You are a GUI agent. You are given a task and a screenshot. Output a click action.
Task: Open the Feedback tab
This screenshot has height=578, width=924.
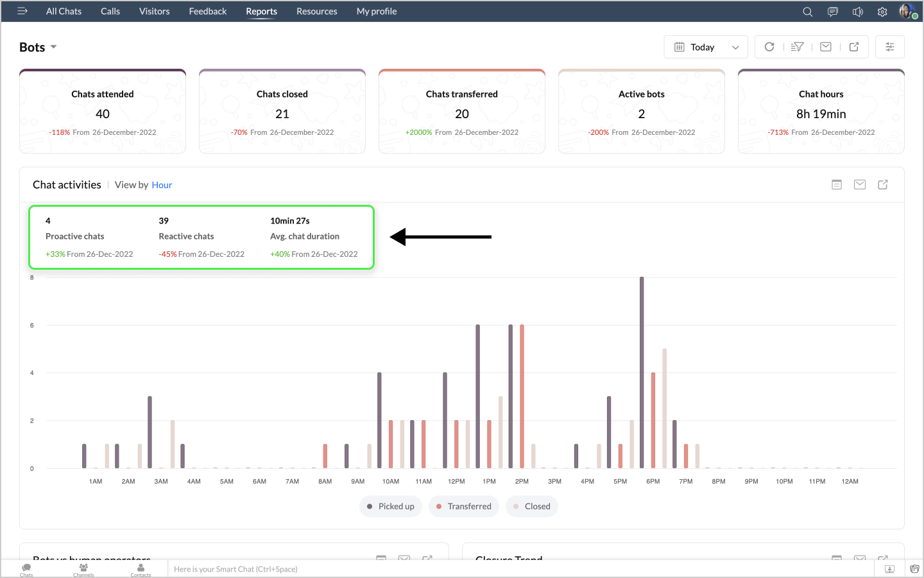click(x=207, y=12)
